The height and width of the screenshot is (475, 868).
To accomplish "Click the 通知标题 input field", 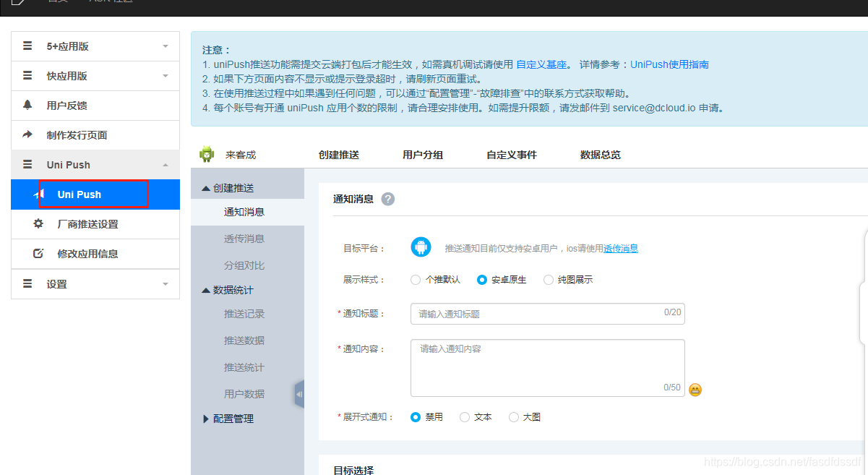I will (x=547, y=313).
